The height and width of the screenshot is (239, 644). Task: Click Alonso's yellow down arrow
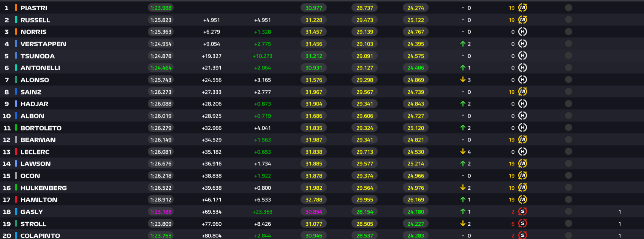[463, 80]
